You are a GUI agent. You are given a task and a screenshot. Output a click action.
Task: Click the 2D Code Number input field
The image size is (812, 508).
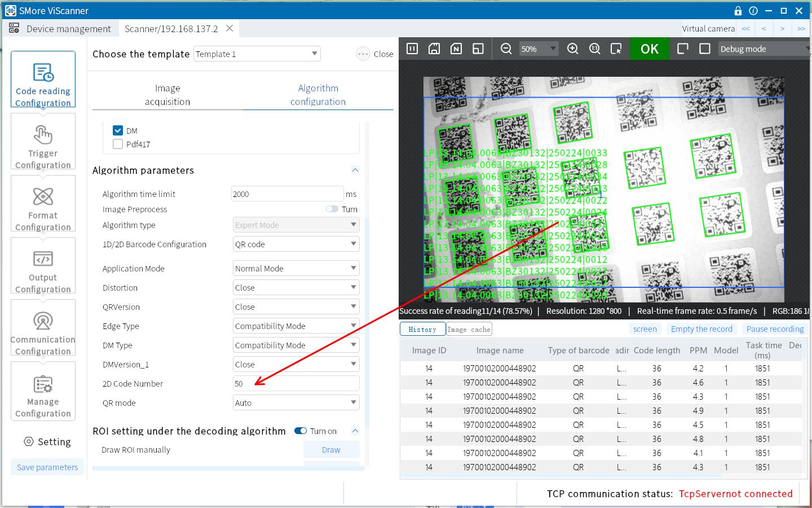[296, 384]
